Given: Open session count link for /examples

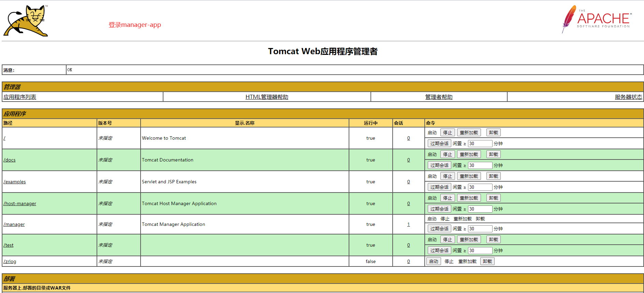Looking at the screenshot, I should point(408,182).
